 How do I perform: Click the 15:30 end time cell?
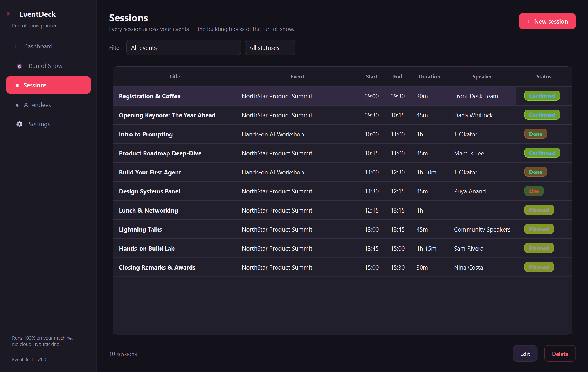coord(397,268)
